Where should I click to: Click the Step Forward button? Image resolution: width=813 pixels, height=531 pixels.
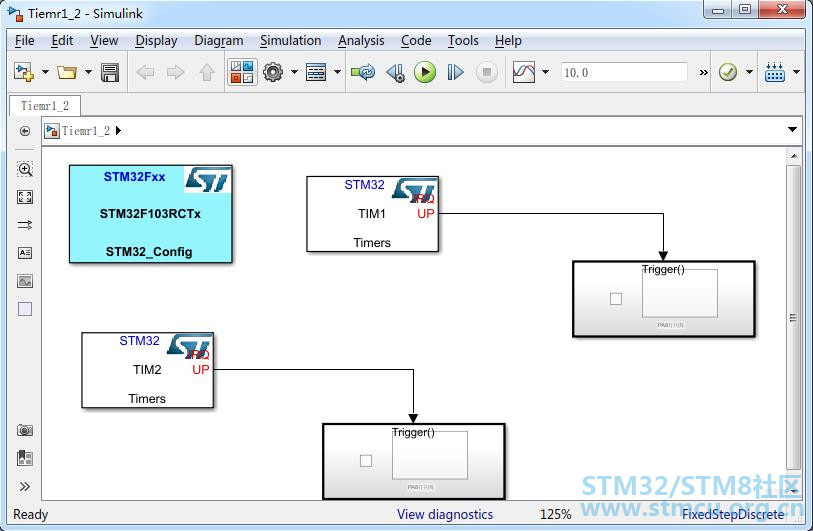(455, 72)
